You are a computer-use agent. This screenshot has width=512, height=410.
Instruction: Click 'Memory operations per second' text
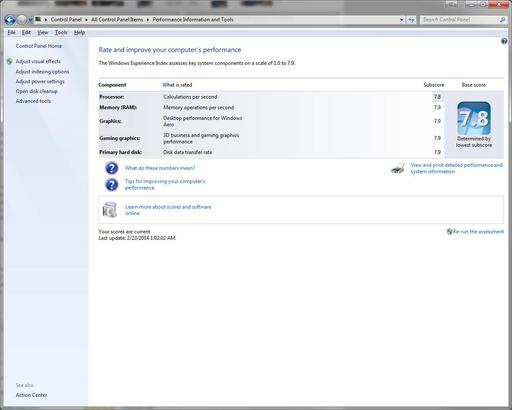coord(198,107)
